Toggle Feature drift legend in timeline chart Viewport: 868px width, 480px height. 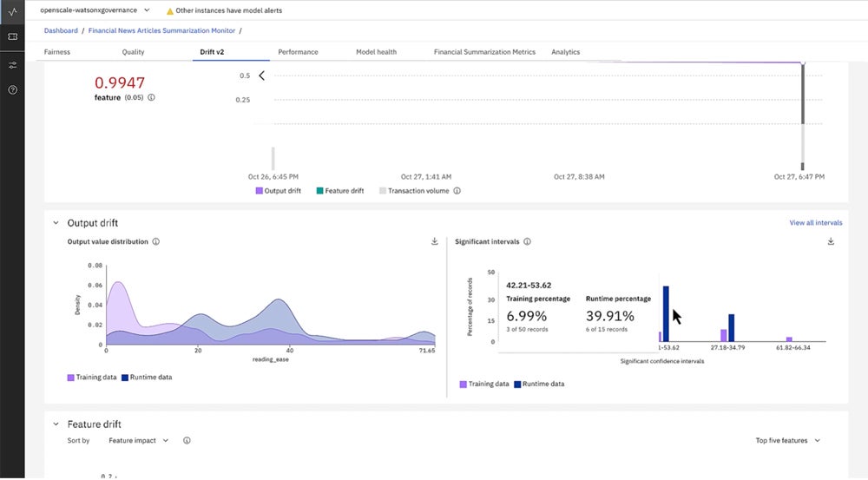point(339,191)
